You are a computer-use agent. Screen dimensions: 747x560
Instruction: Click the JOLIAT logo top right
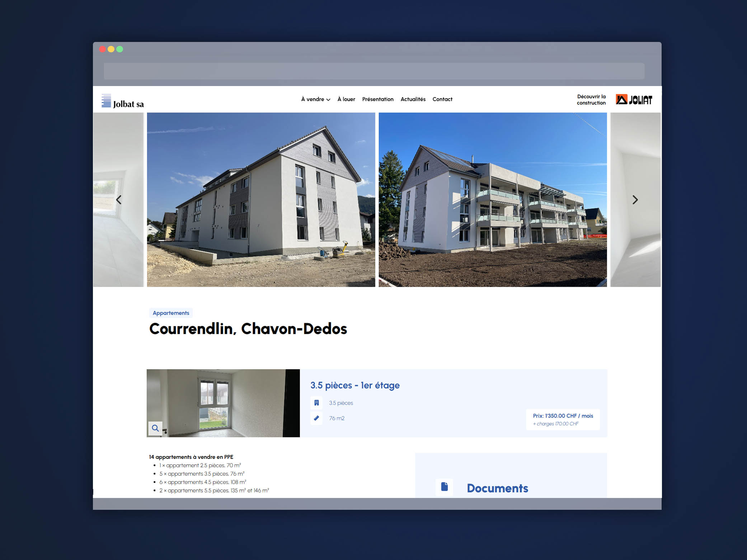(634, 100)
